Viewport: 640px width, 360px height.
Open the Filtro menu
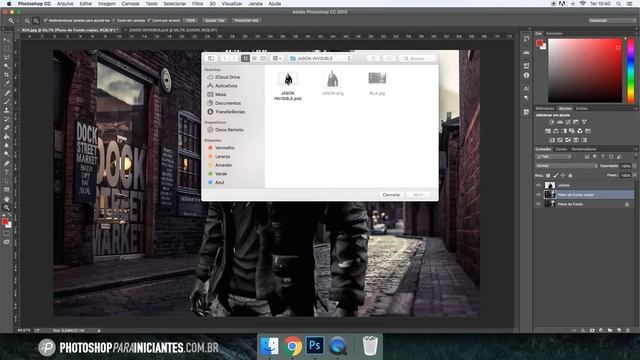(x=198, y=3)
